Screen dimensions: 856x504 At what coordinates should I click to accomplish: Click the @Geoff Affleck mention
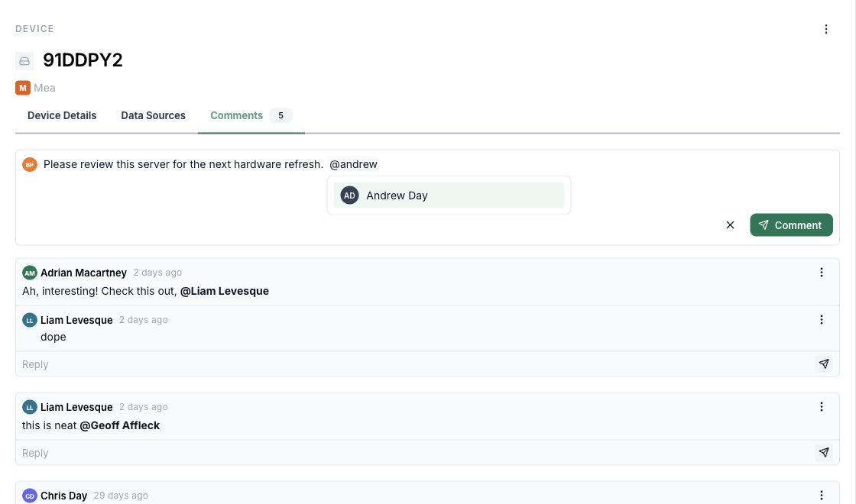pyautogui.click(x=119, y=425)
